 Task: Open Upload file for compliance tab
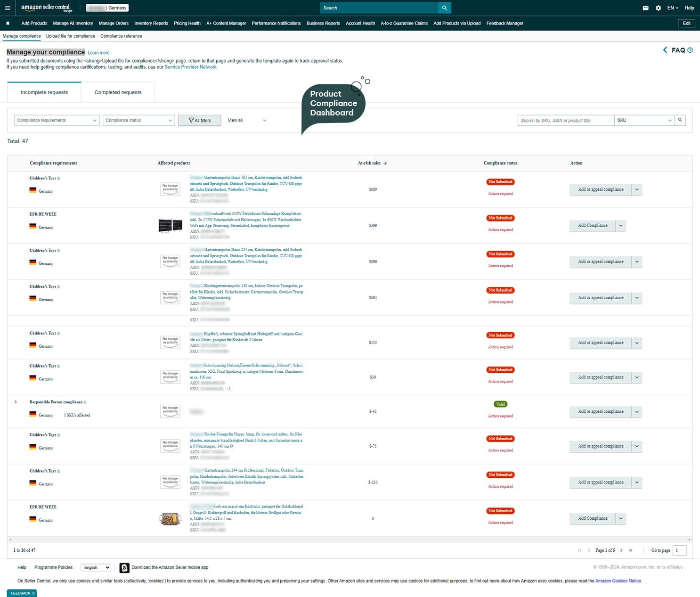(70, 36)
